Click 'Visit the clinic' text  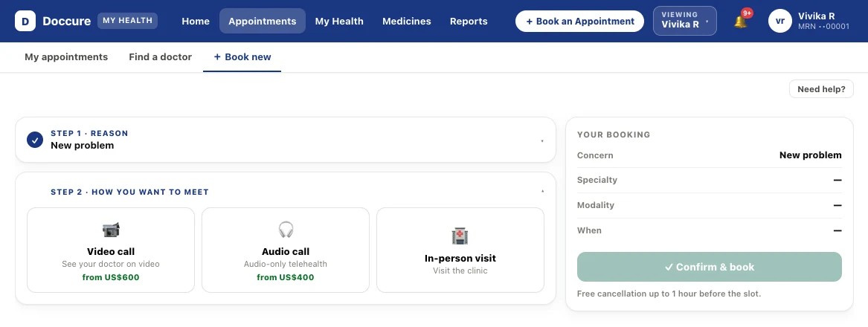click(x=460, y=271)
